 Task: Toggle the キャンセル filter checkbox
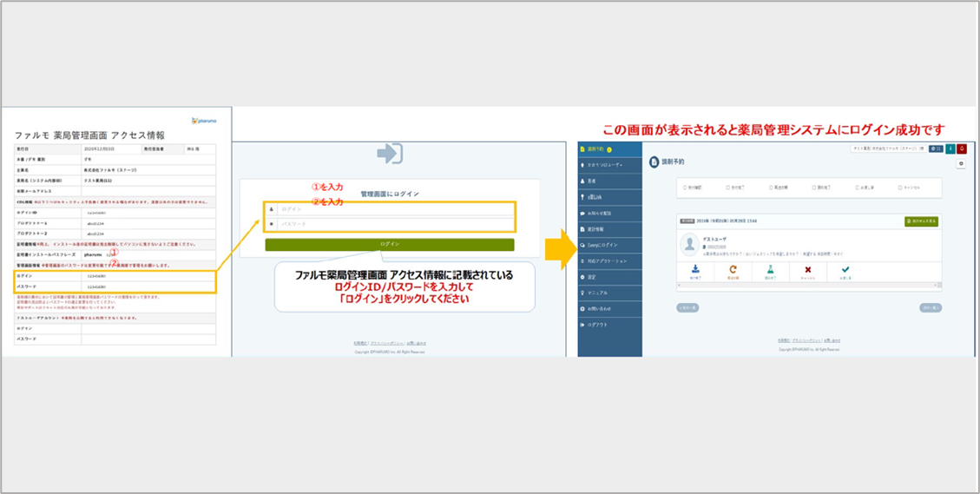(898, 188)
